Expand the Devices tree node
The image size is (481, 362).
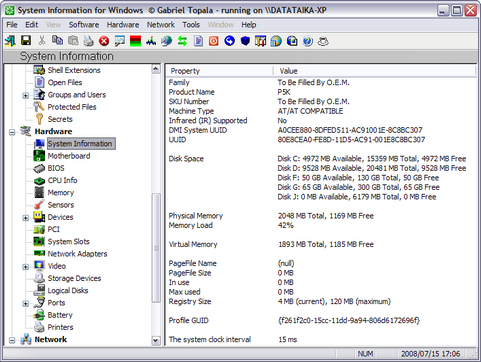[25, 218]
